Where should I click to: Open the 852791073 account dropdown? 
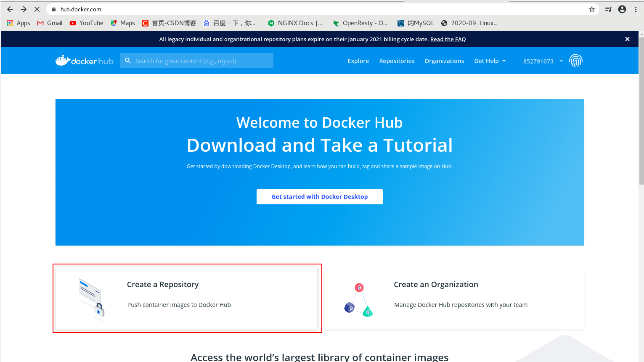(x=543, y=61)
